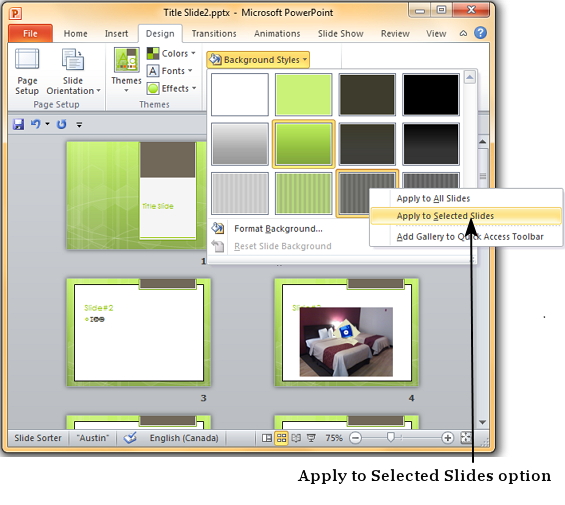
Task: Select slide 4 thumbnail with bedroom photo
Action: click(346, 332)
